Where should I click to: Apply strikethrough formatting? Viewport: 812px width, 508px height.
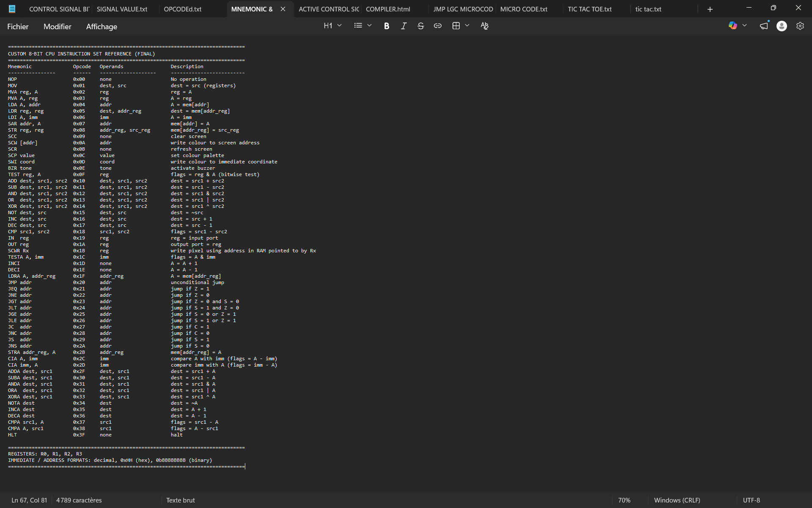click(x=420, y=26)
